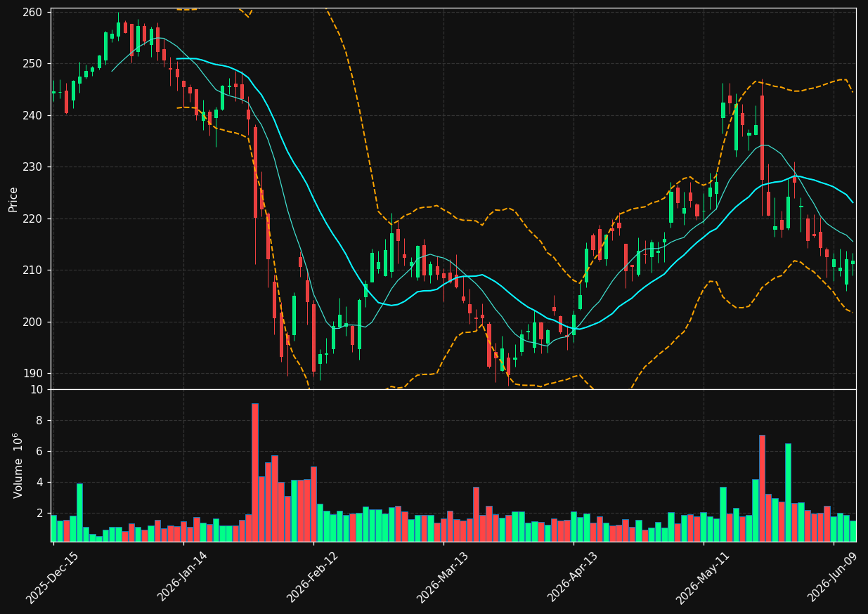Screen dimensions: 868x614
Task: Select the 230 price tick label
Action: [34, 166]
